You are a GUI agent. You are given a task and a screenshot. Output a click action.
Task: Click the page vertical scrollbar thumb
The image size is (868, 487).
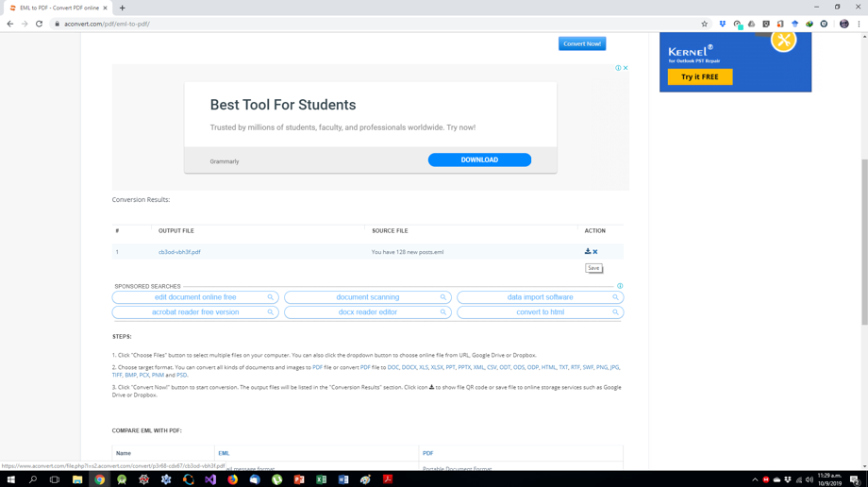click(864, 243)
